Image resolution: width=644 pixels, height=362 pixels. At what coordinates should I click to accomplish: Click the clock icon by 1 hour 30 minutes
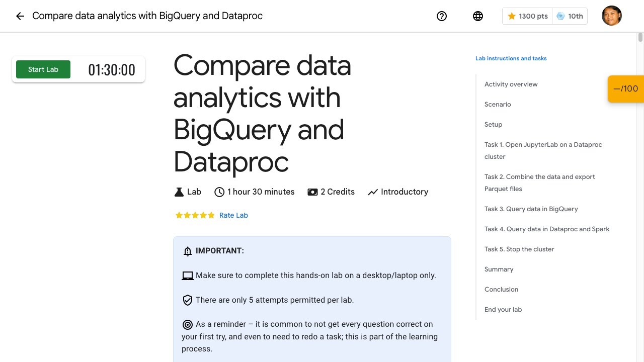tap(219, 192)
